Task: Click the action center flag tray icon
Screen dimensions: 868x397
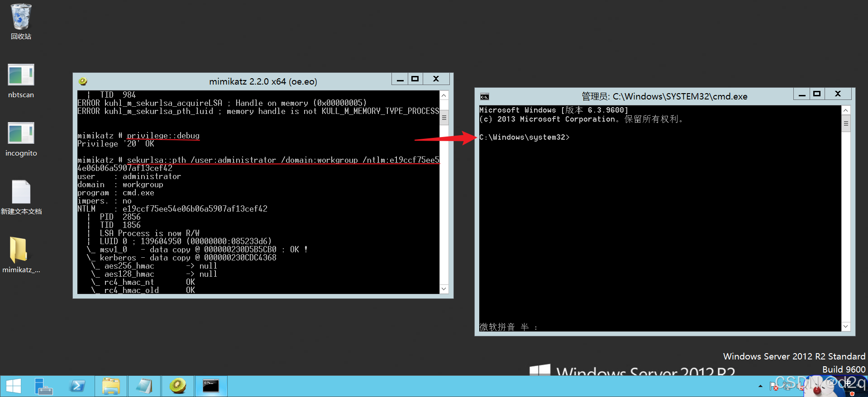Action: [x=774, y=386]
